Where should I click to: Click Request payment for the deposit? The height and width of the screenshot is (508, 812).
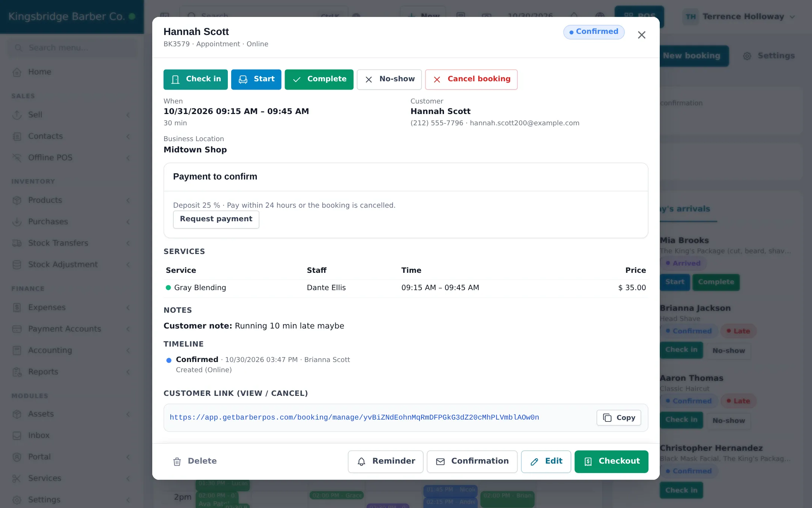point(216,219)
